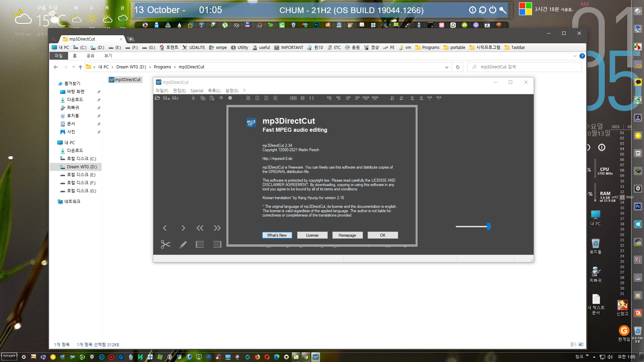Click the large scissors cut button
Image resolution: width=644 pixels, height=362 pixels.
(x=165, y=244)
